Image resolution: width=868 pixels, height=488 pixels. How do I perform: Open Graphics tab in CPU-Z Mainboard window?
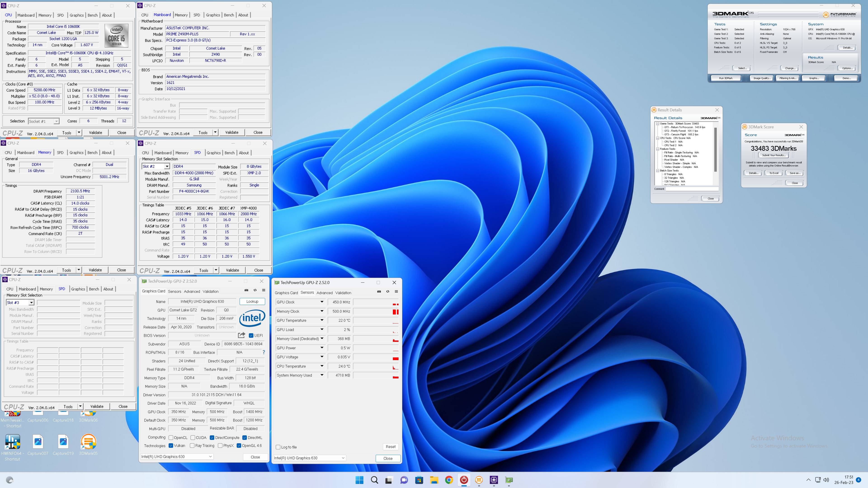[213, 15]
